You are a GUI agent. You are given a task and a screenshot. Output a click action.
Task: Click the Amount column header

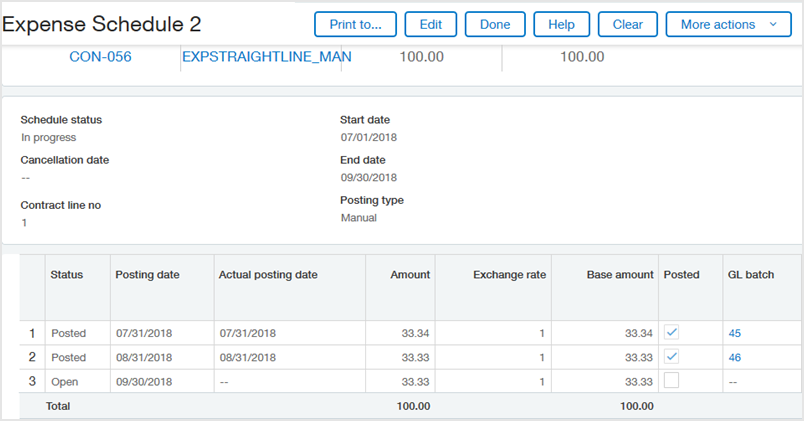coord(410,274)
